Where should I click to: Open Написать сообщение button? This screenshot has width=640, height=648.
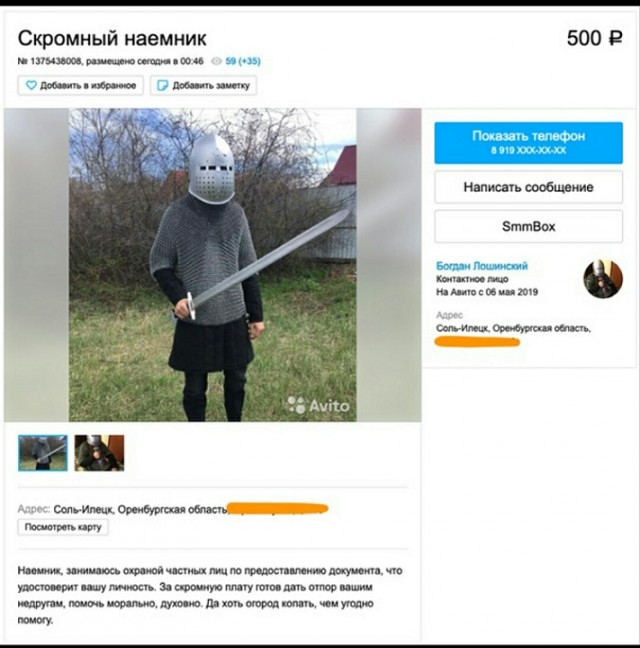coord(528,187)
